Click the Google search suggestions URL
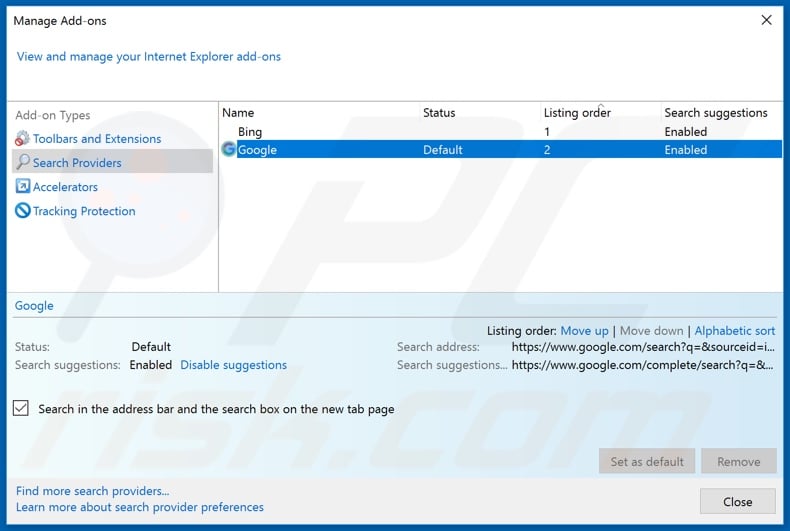 [642, 365]
